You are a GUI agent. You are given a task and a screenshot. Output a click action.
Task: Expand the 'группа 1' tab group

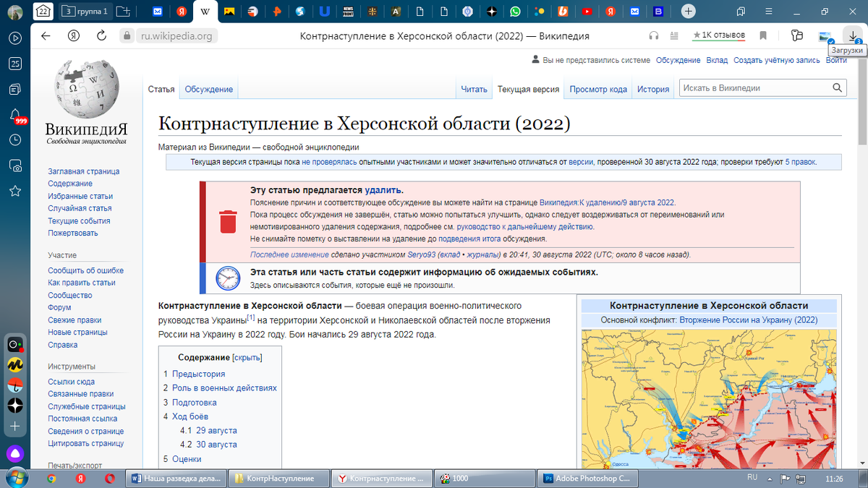pyautogui.click(x=85, y=11)
